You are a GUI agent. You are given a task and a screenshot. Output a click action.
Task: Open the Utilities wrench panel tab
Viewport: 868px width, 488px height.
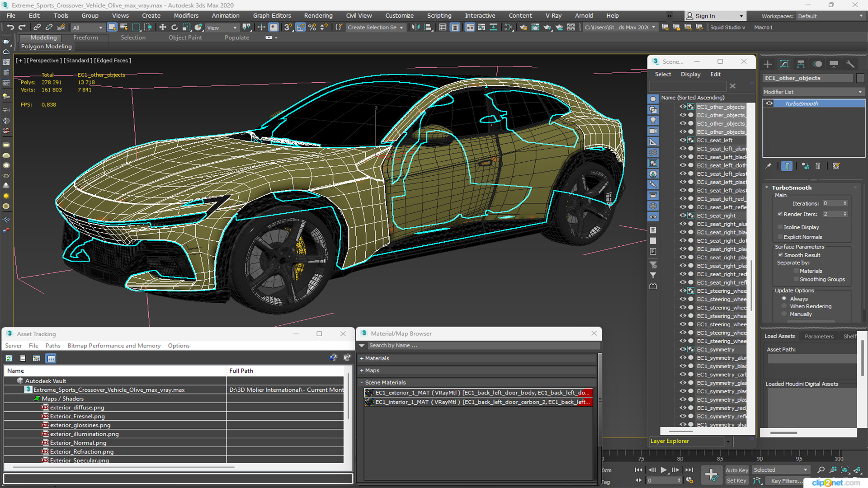850,64
